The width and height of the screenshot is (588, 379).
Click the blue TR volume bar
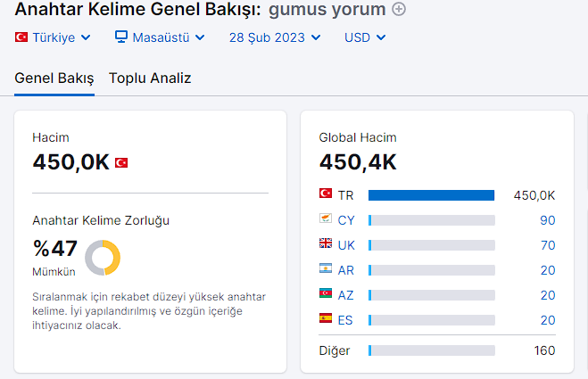(431, 195)
